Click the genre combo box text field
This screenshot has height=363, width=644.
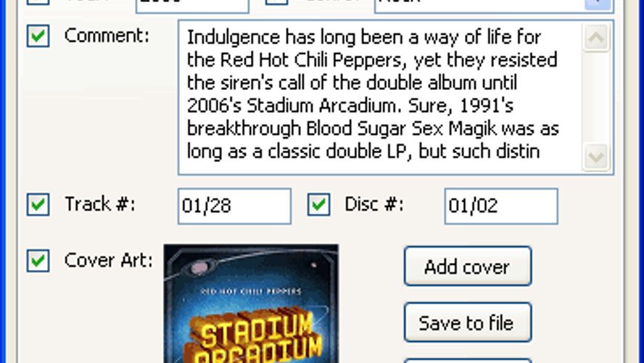pos(479,4)
